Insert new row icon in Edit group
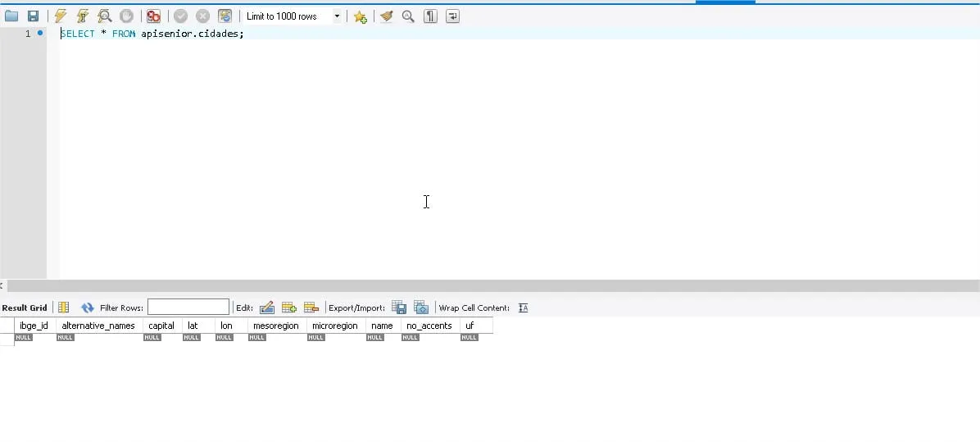The image size is (980, 442). [288, 308]
